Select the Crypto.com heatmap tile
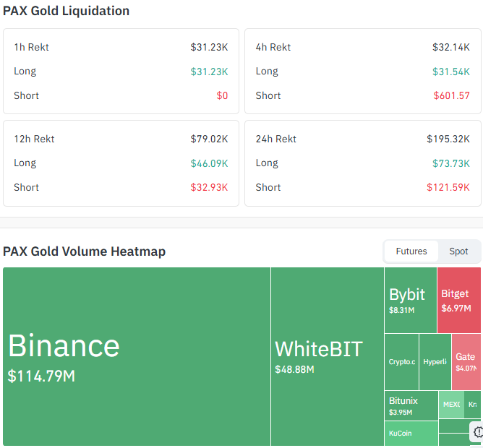The width and height of the screenshot is (483, 448). [402, 362]
